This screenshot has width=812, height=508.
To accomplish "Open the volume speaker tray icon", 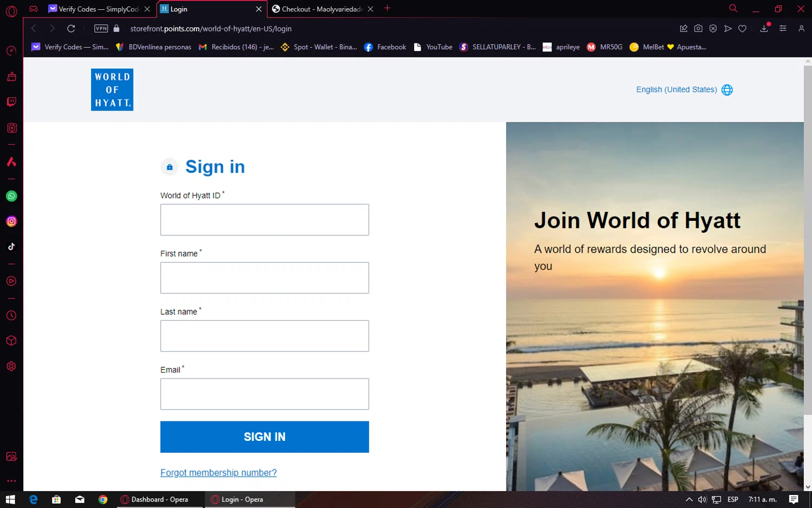I will (703, 499).
